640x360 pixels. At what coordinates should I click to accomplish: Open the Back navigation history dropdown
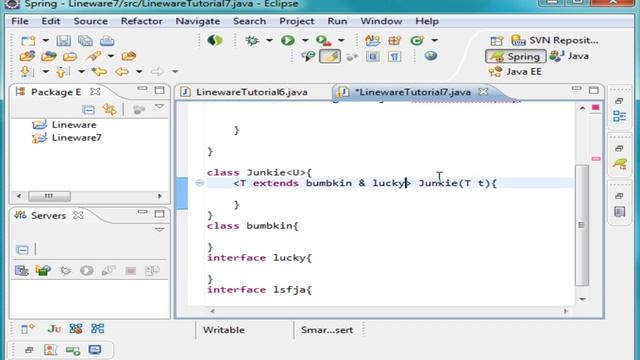(x=139, y=72)
